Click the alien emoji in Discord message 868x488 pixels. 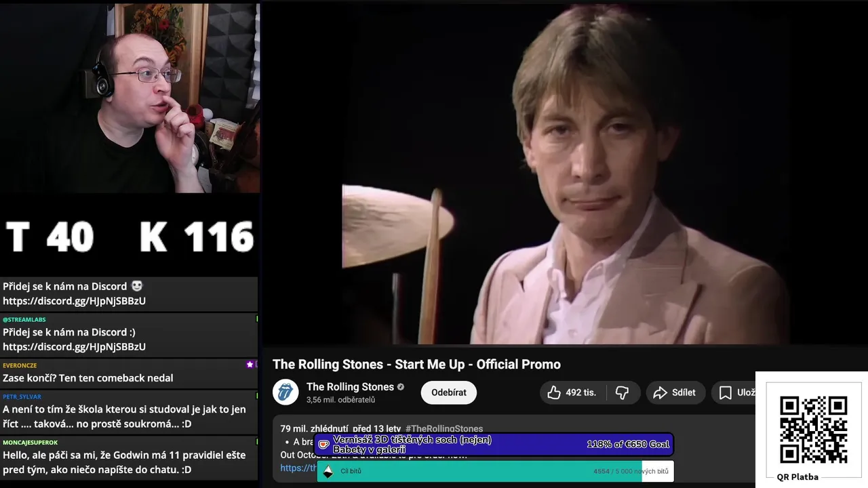tap(137, 286)
